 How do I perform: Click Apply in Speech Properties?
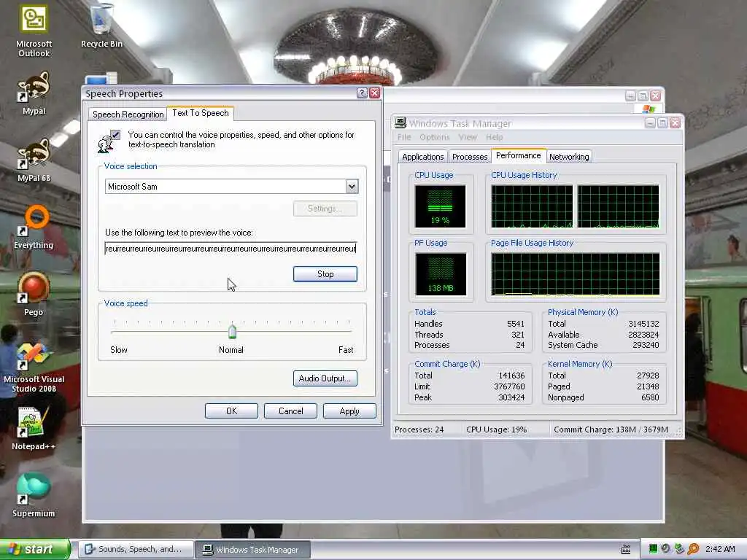tap(349, 411)
